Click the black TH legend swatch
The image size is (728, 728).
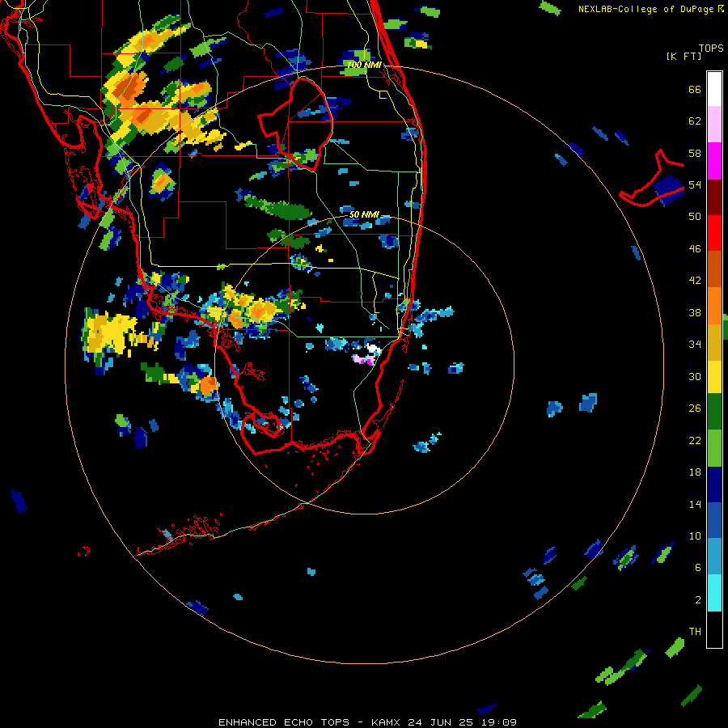click(x=714, y=629)
